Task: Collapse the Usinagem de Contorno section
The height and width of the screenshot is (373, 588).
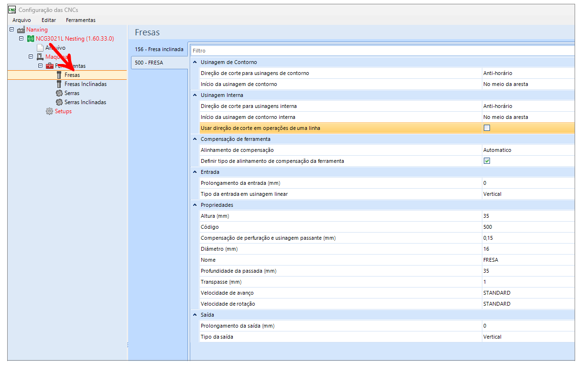Action: 195,62
